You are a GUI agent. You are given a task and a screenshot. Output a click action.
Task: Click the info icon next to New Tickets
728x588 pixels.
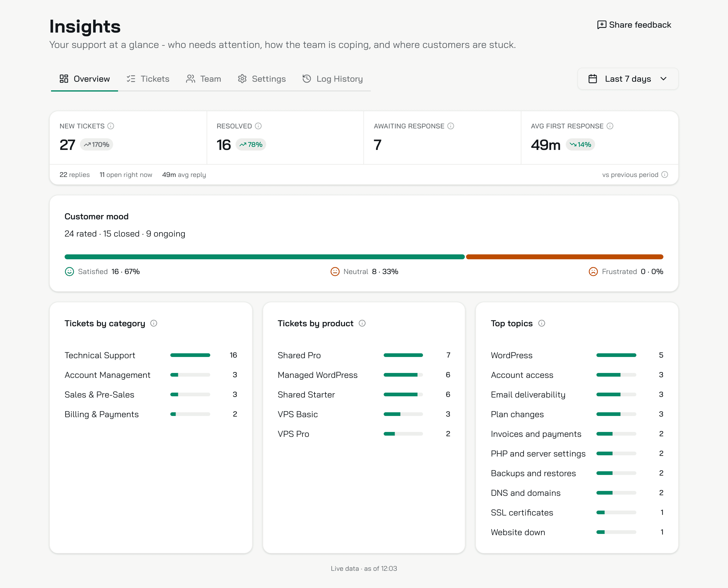pyautogui.click(x=111, y=126)
